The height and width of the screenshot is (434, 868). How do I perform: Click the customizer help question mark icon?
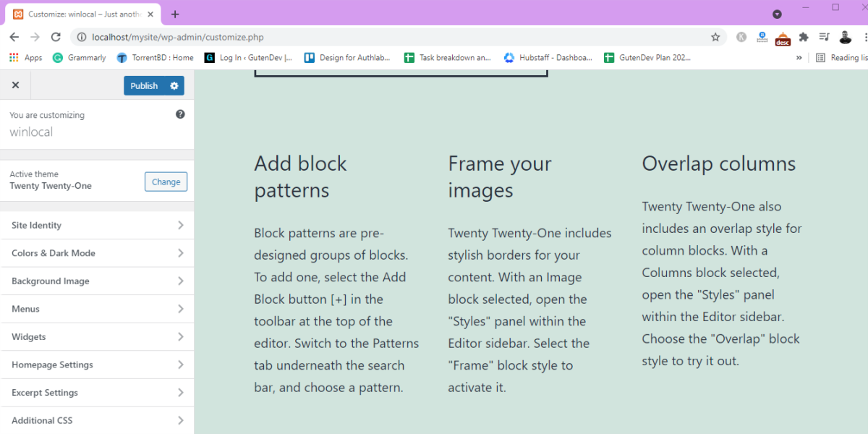point(180,114)
